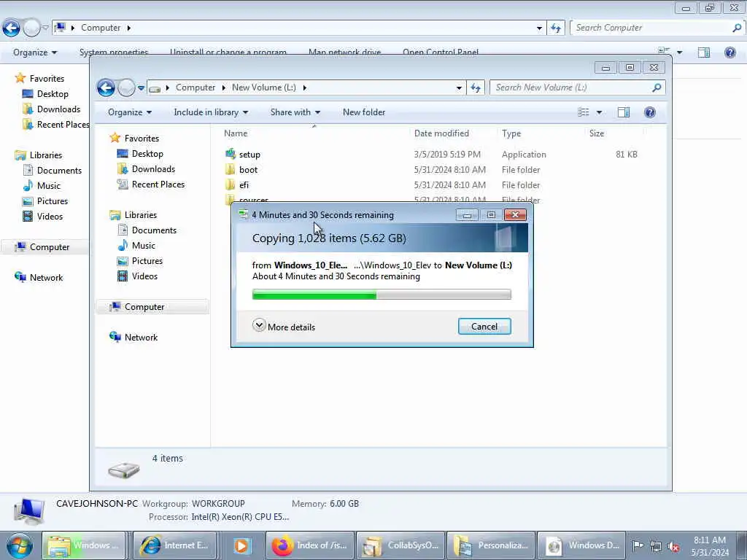The height and width of the screenshot is (560, 747).
Task: Open Desktop in background window sidebar
Action: 53,94
